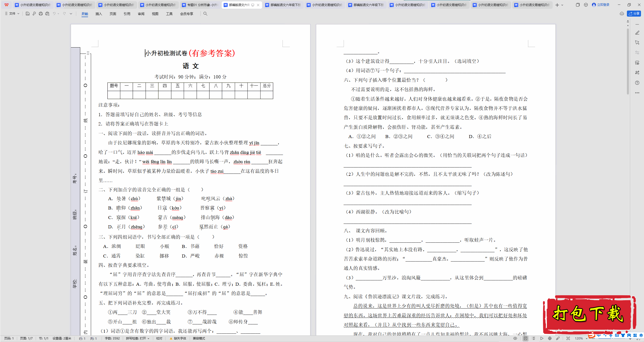Click the Export to PDF icon
Screen dimensions: 644x342
point(34,14)
